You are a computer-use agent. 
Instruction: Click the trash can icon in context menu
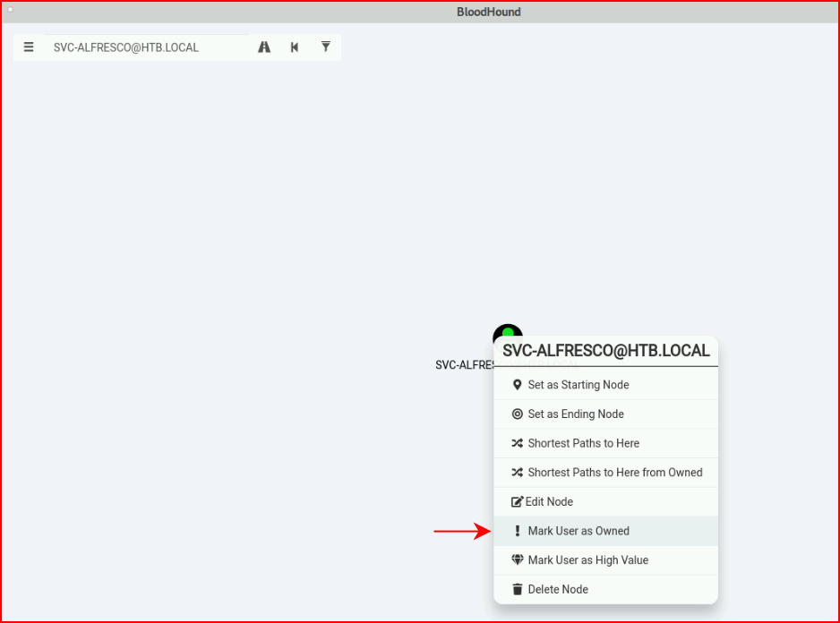[x=517, y=589]
